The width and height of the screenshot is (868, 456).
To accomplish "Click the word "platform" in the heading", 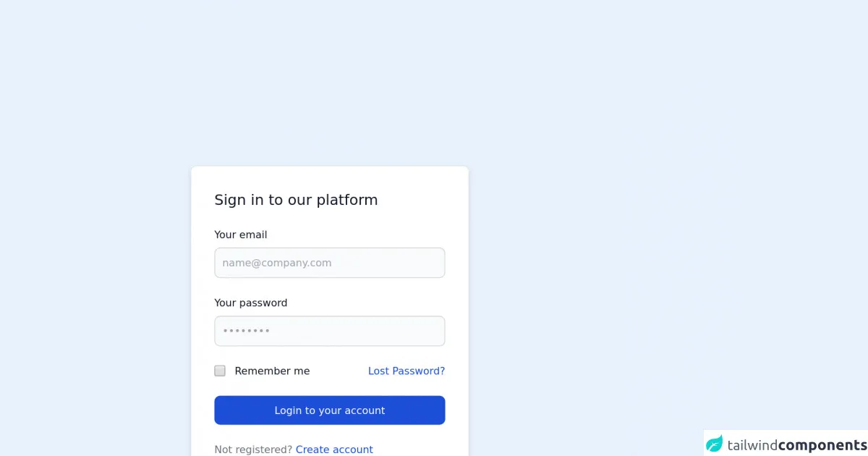I will click(x=347, y=200).
